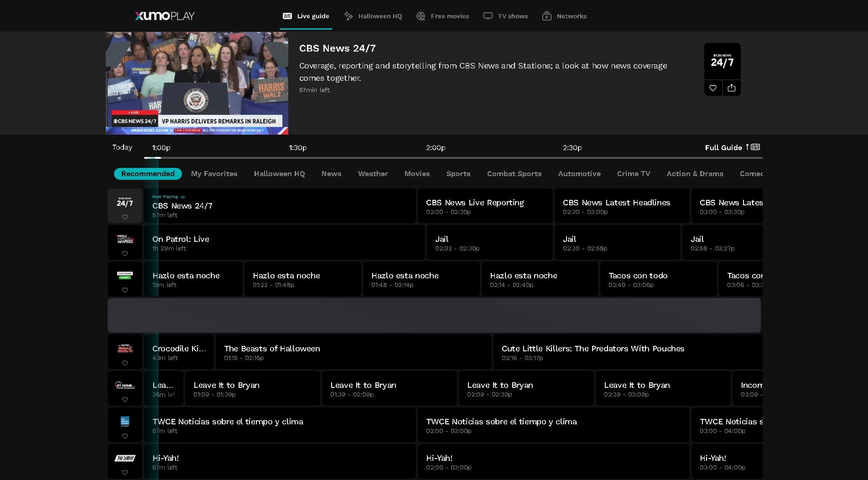Click the Hi-YAH! channel logo

[125, 458]
